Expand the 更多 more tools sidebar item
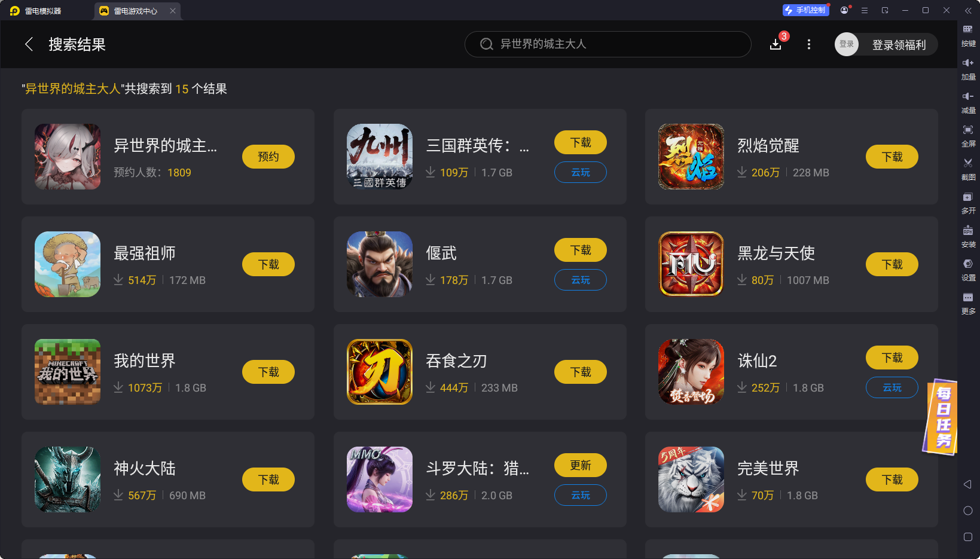 tap(968, 303)
